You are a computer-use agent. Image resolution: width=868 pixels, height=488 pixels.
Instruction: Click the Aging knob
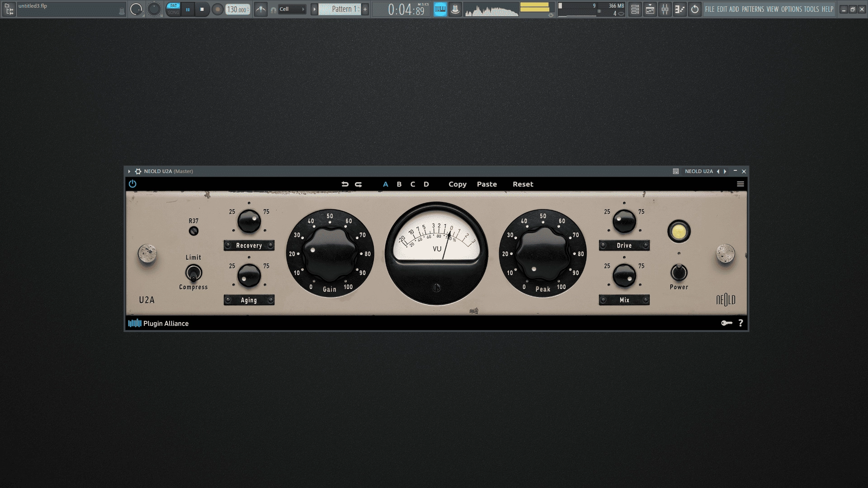[249, 276]
